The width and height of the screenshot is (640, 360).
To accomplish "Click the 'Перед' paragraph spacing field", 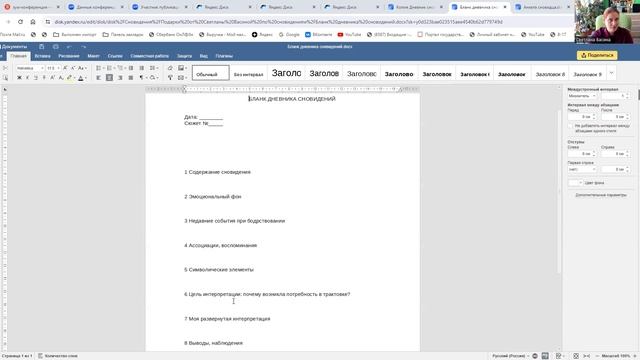I will pyautogui.click(x=582, y=117).
